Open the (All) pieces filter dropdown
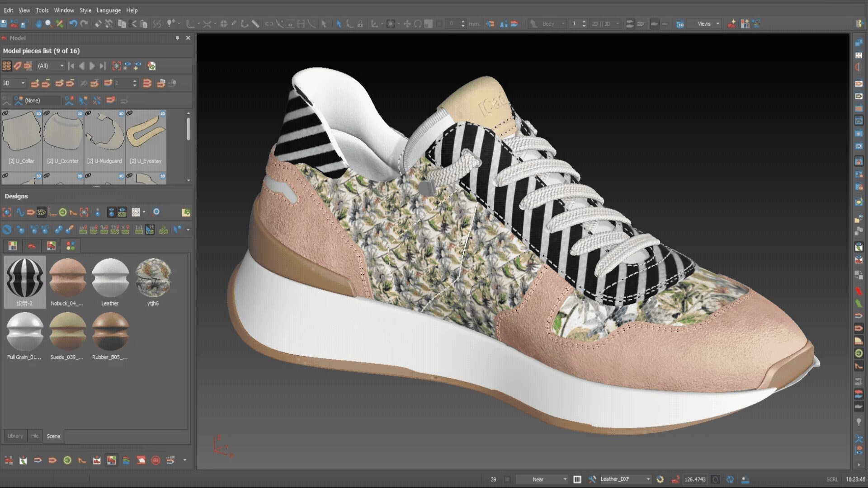 [51, 66]
